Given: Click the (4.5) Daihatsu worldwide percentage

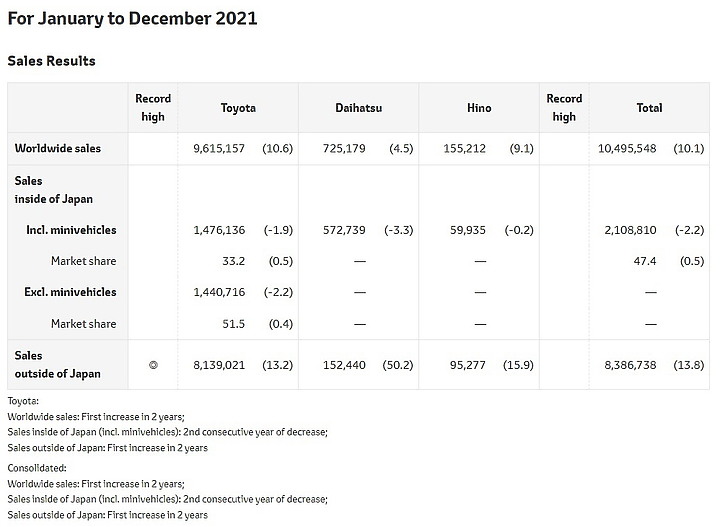Looking at the screenshot, I should click(x=401, y=148).
